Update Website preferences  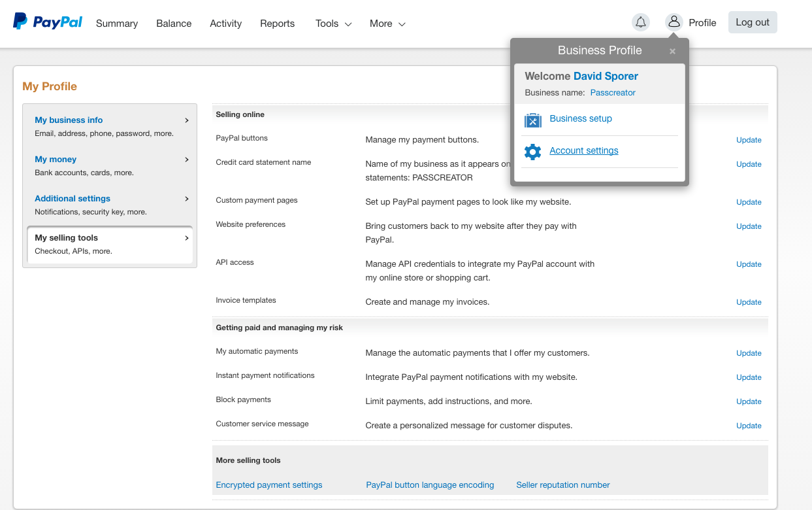749,226
